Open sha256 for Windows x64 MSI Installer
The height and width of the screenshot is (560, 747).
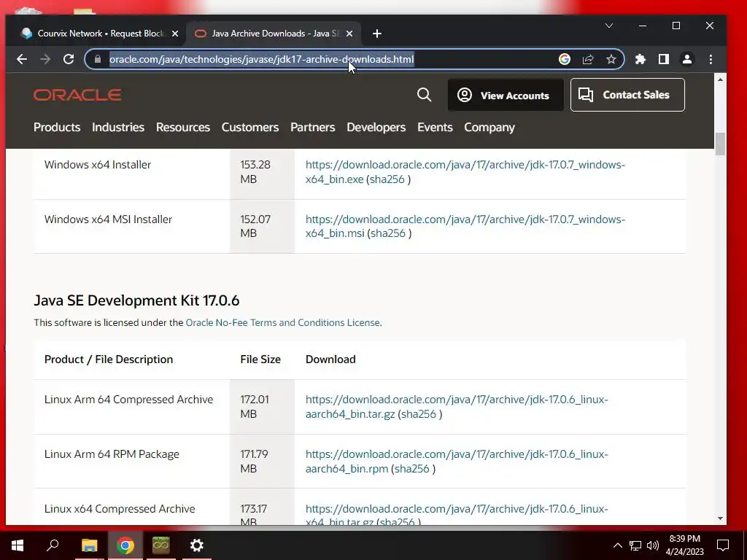point(388,233)
